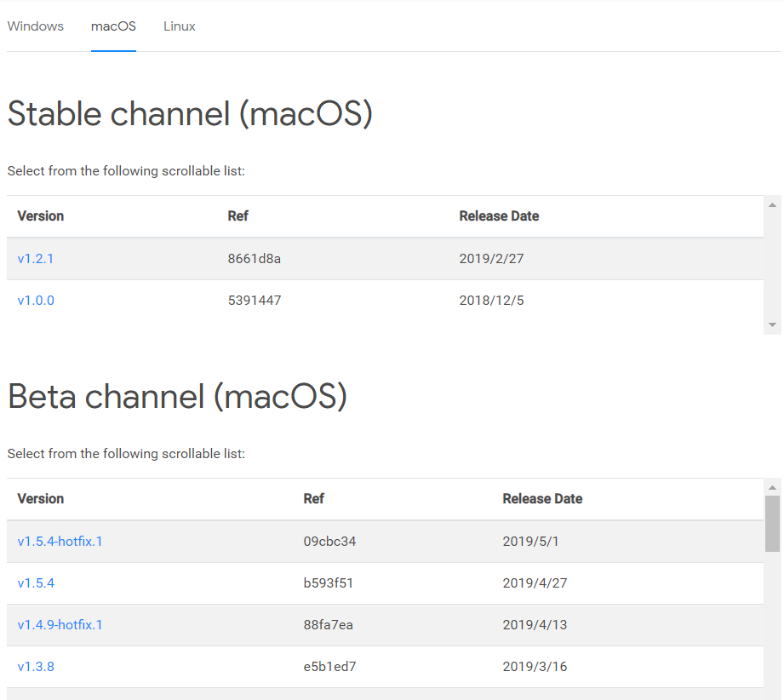The width and height of the screenshot is (784, 700).
Task: Click release date 2019/4/13
Action: click(x=535, y=624)
